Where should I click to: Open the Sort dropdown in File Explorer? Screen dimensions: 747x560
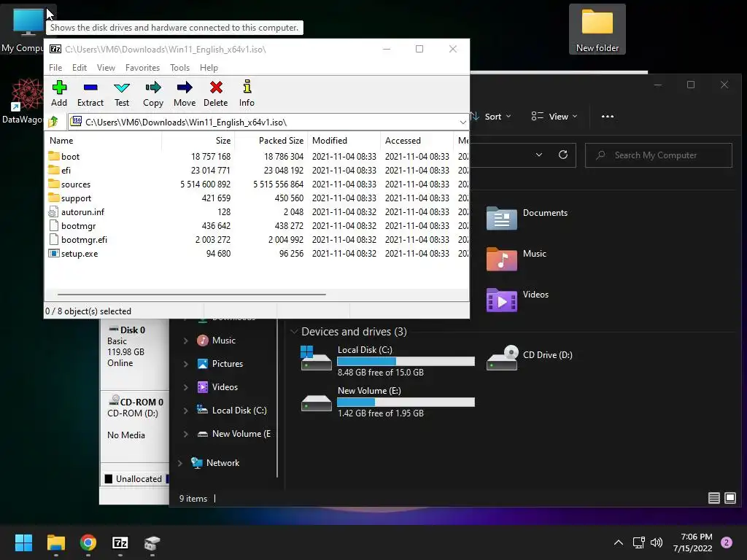[491, 116]
